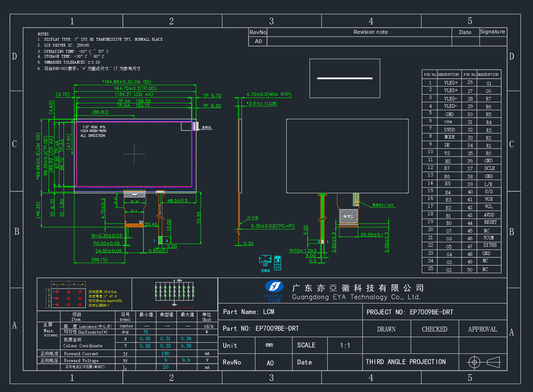Click the 'TP 5.70' dimension

(212, 96)
